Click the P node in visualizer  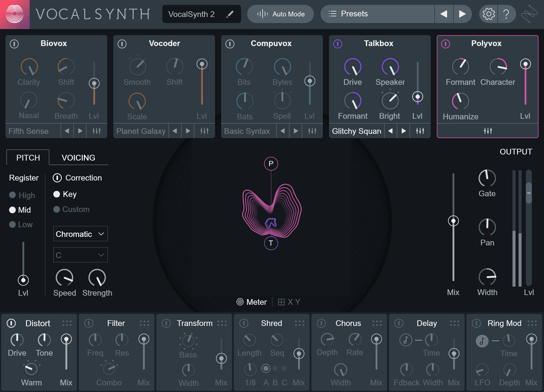271,164
